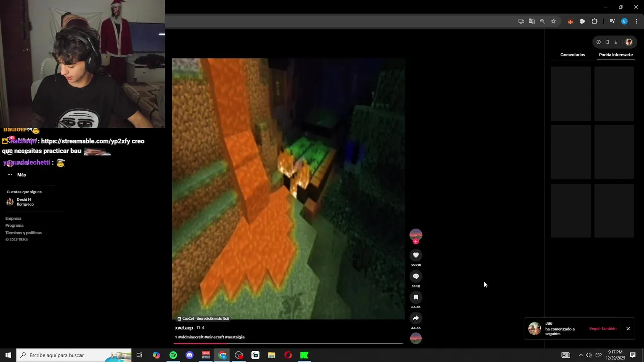Open the spinning music disc below share

416,338
